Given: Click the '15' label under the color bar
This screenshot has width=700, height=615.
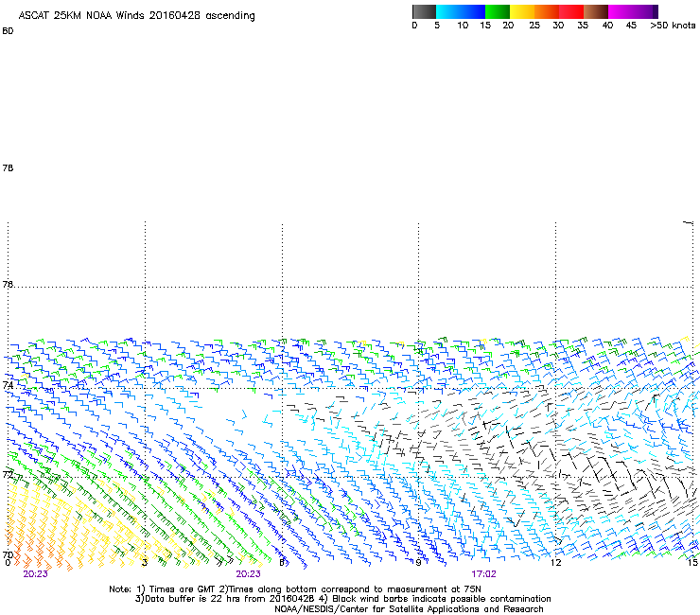Looking at the screenshot, I should point(485,26).
